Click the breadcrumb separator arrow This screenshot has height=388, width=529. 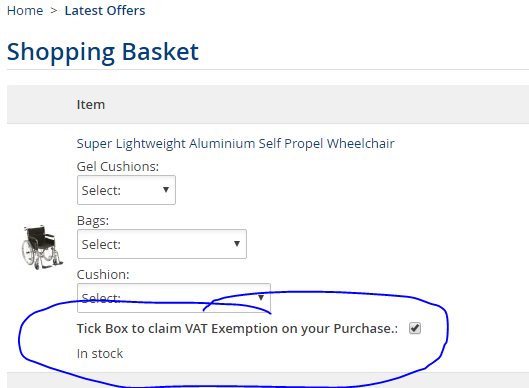(54, 11)
